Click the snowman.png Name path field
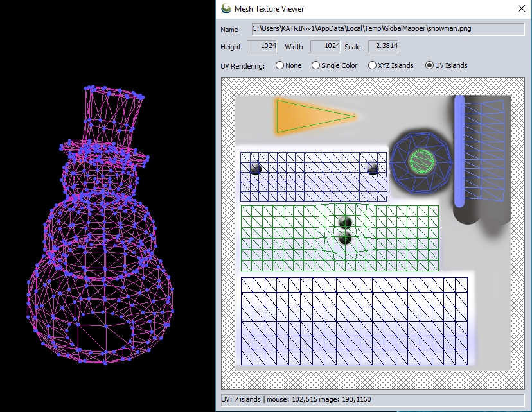The height and width of the screenshot is (412, 532). [x=387, y=30]
